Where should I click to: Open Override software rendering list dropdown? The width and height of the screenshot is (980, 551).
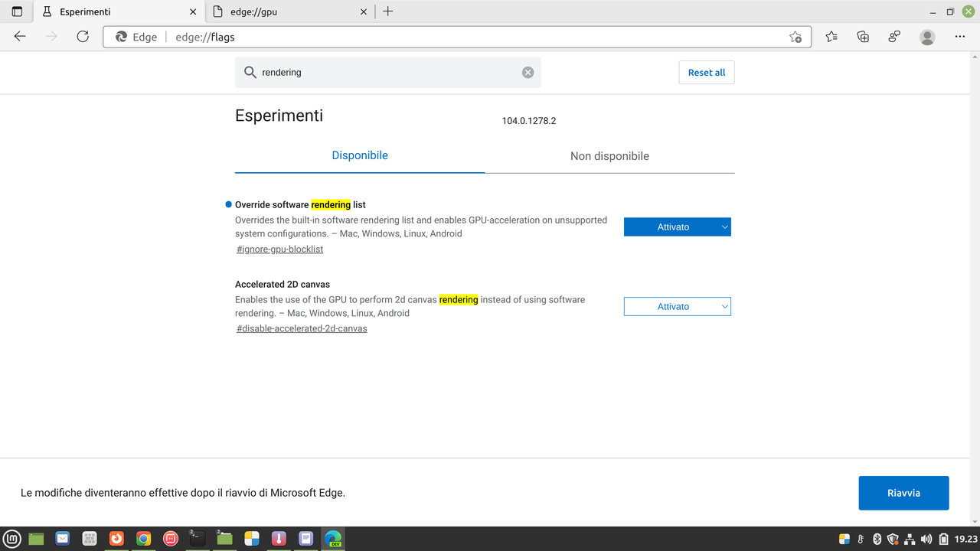[x=678, y=227]
